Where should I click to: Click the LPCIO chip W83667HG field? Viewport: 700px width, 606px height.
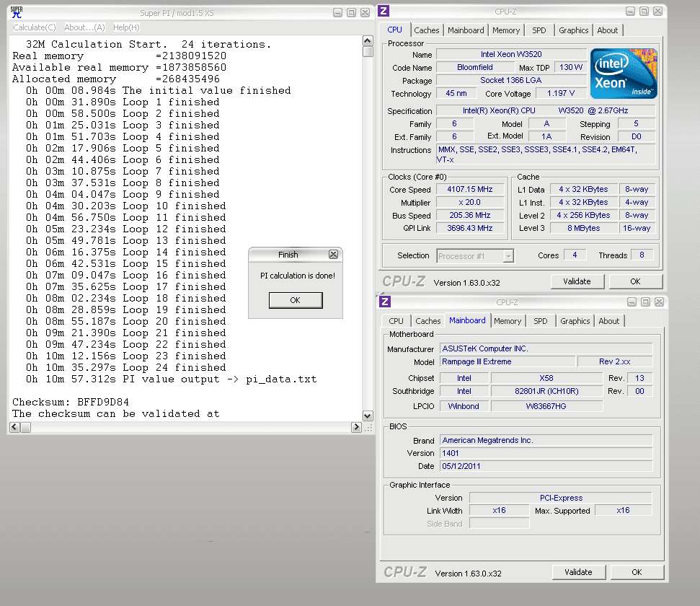[x=546, y=406]
